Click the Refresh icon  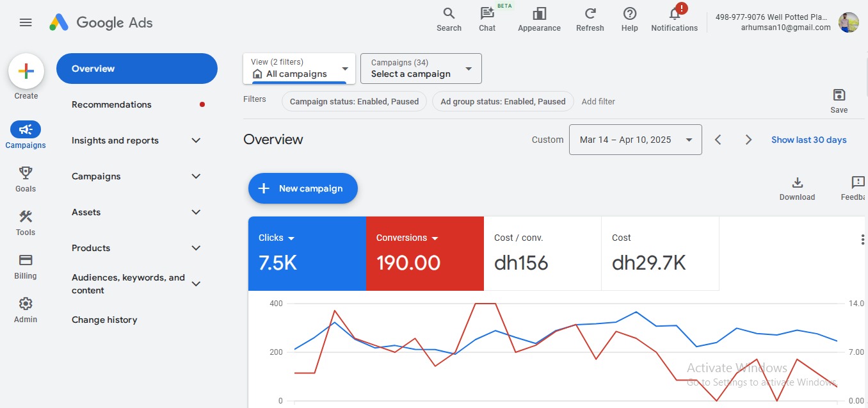(590, 14)
